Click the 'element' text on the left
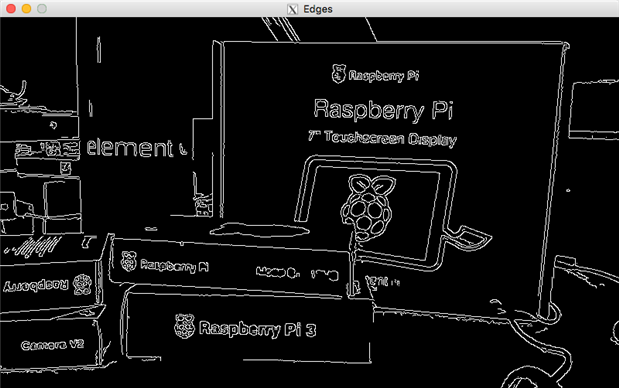 pos(130,148)
